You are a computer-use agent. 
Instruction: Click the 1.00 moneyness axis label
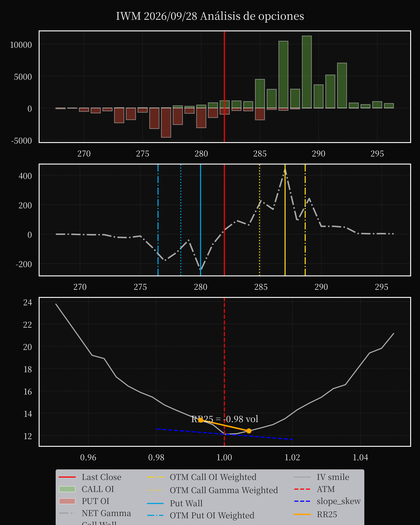point(224,457)
